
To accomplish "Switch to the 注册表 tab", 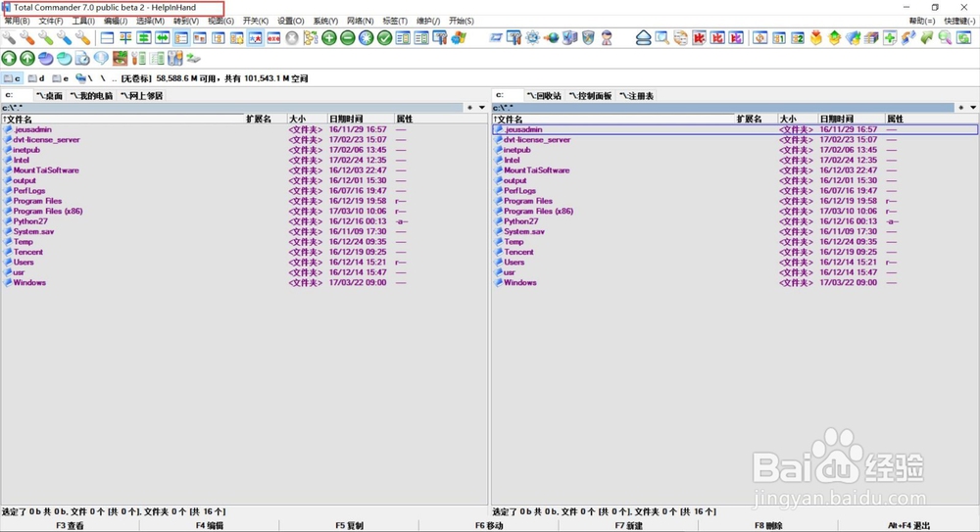I will tap(636, 96).
